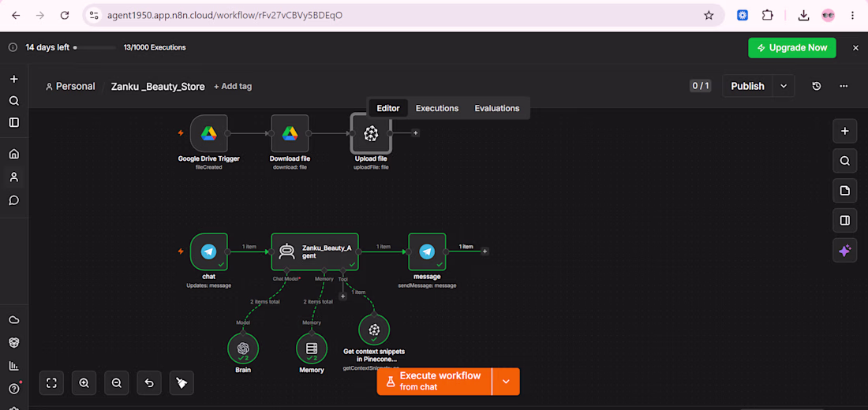Screen dimensions: 868x410
Task: Open browser downloads icon
Action: pyautogui.click(x=803, y=16)
